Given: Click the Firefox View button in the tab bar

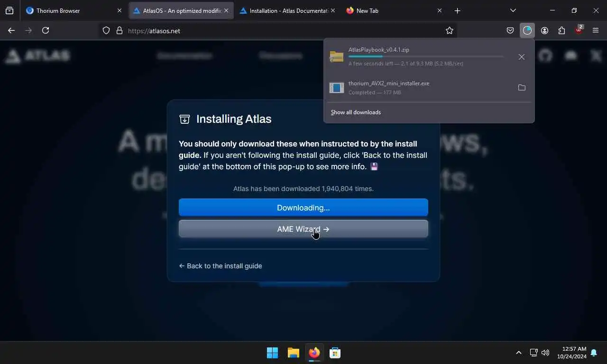Looking at the screenshot, I should [x=9, y=10].
